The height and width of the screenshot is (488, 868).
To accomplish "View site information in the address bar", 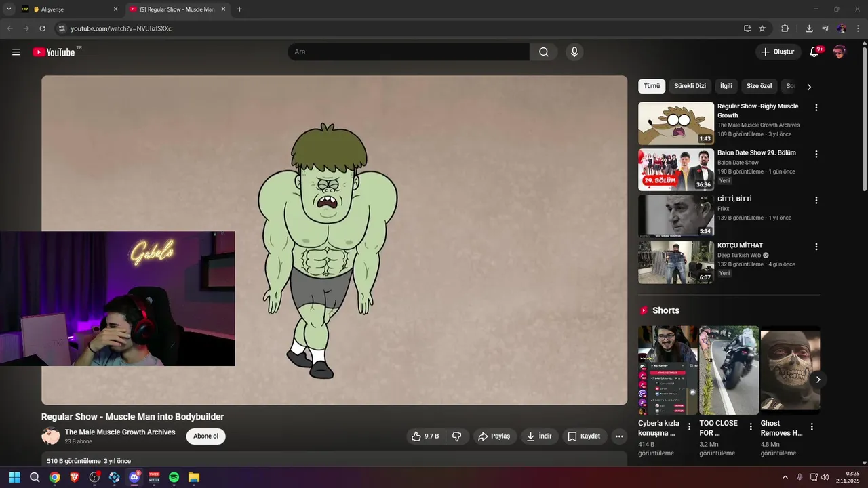I will click(61, 28).
